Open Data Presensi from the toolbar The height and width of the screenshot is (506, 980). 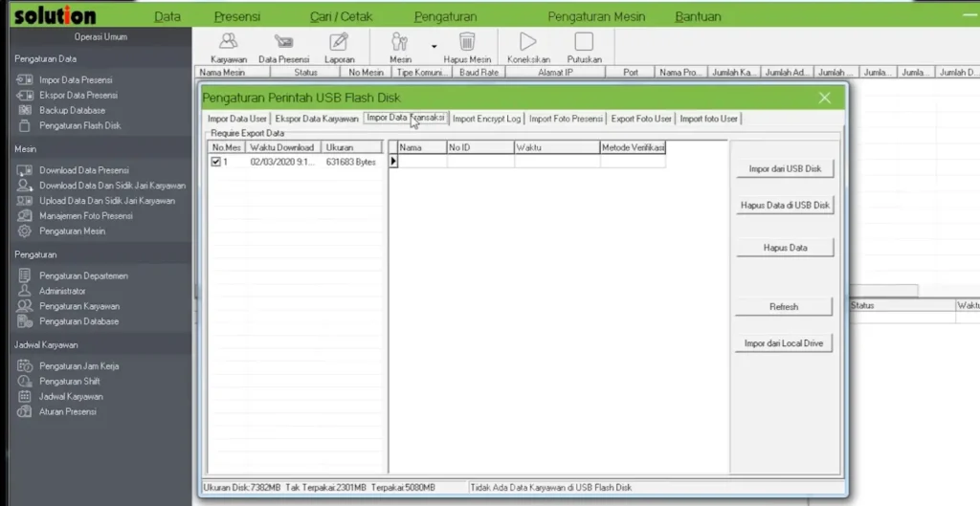tap(283, 45)
